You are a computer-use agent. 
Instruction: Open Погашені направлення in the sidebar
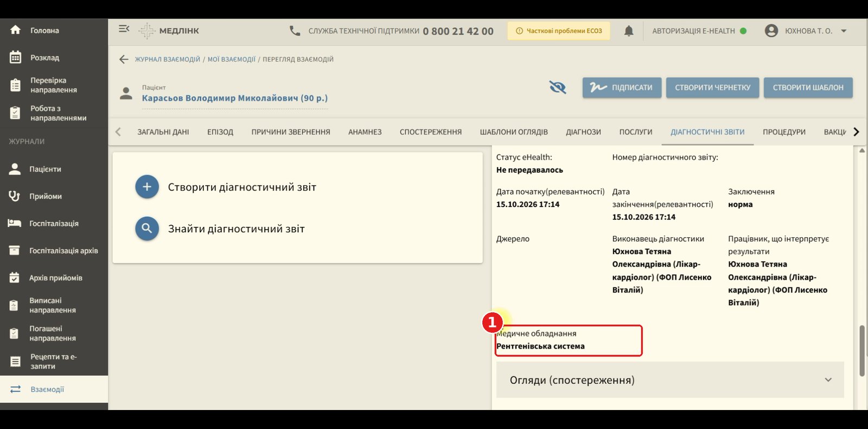coord(54,333)
